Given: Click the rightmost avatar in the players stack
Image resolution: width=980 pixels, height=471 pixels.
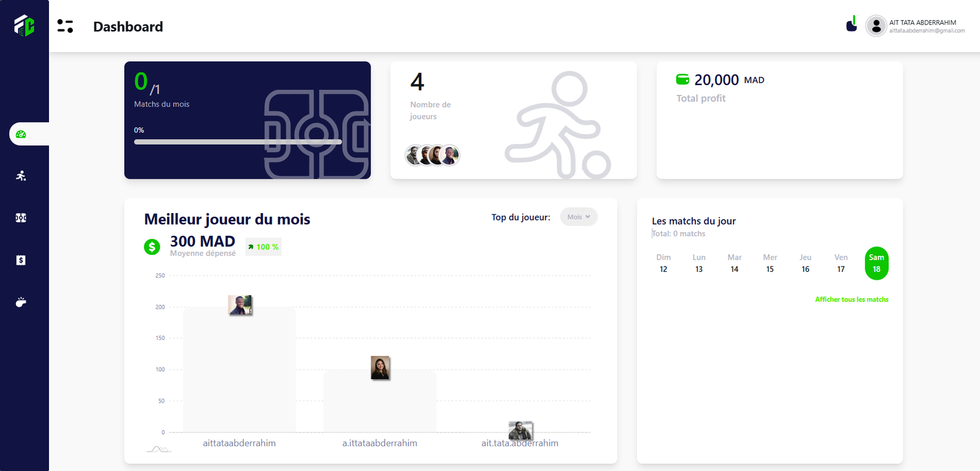Looking at the screenshot, I should (x=450, y=156).
